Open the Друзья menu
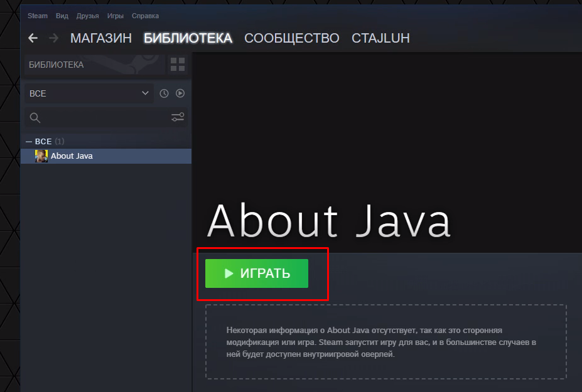Screen dimensions: 582x392 tap(87, 16)
